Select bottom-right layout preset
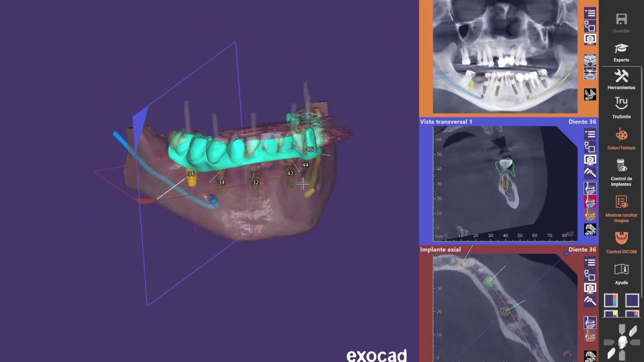This screenshot has height=362, width=644. (x=632, y=314)
